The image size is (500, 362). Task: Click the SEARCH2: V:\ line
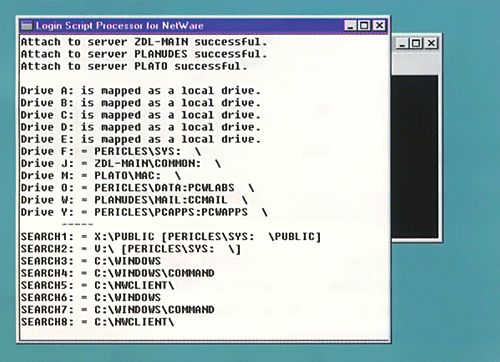pos(131,249)
